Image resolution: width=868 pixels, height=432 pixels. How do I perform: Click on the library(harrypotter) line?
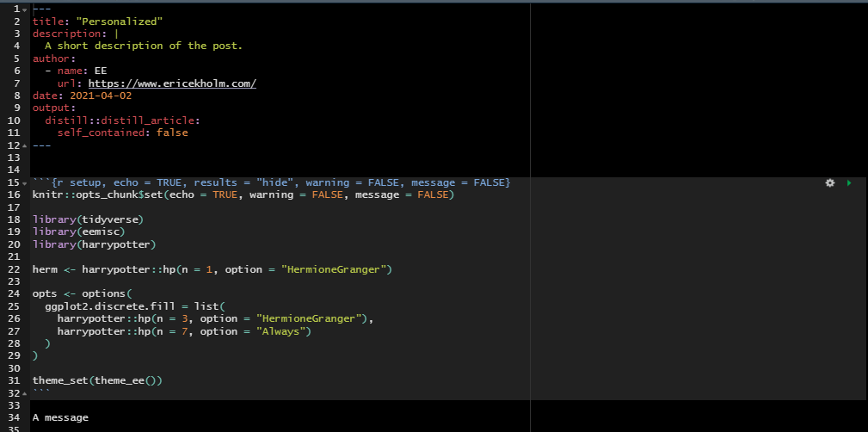90,244
